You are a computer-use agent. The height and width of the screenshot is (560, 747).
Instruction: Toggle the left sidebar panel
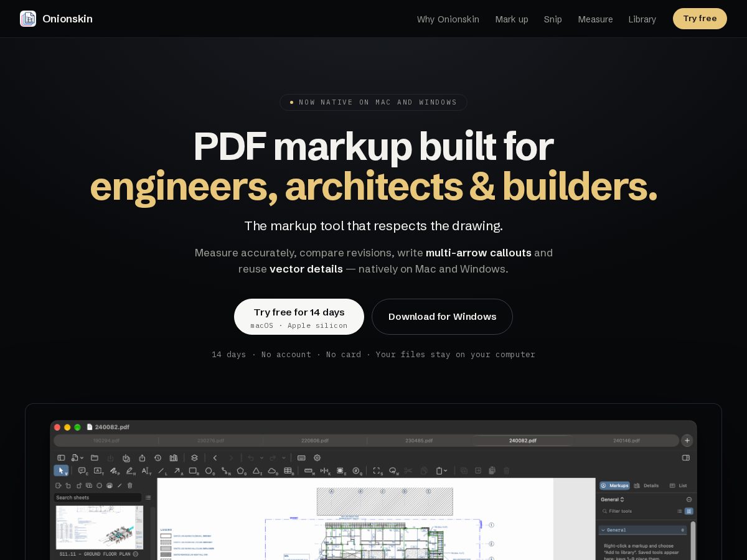coord(61,458)
